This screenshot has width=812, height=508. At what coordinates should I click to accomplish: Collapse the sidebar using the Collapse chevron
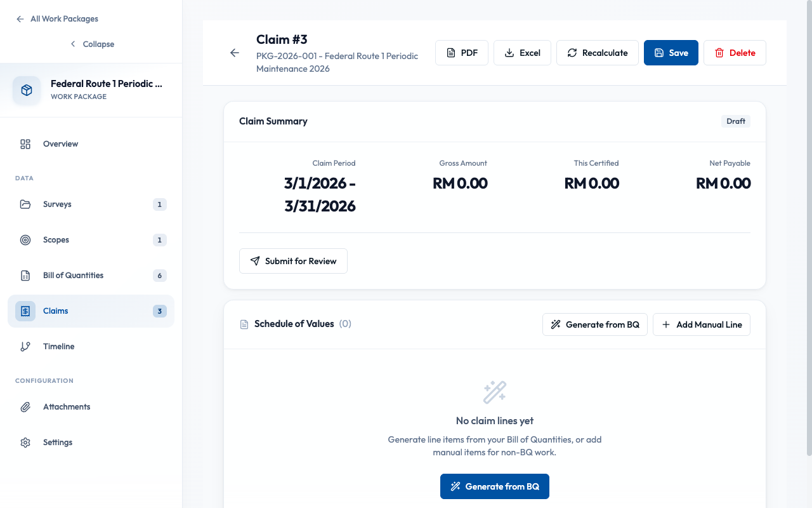point(74,44)
